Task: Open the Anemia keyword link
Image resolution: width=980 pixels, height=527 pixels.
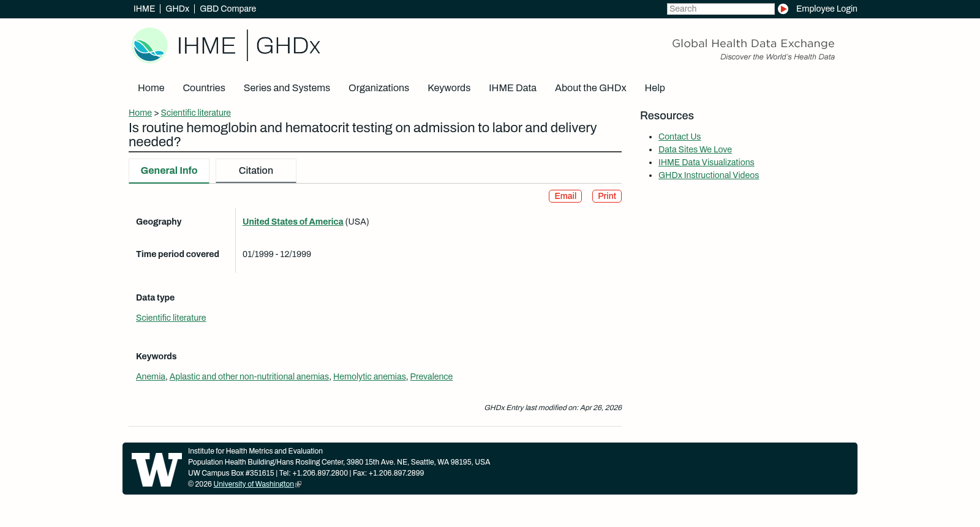Action: point(151,376)
